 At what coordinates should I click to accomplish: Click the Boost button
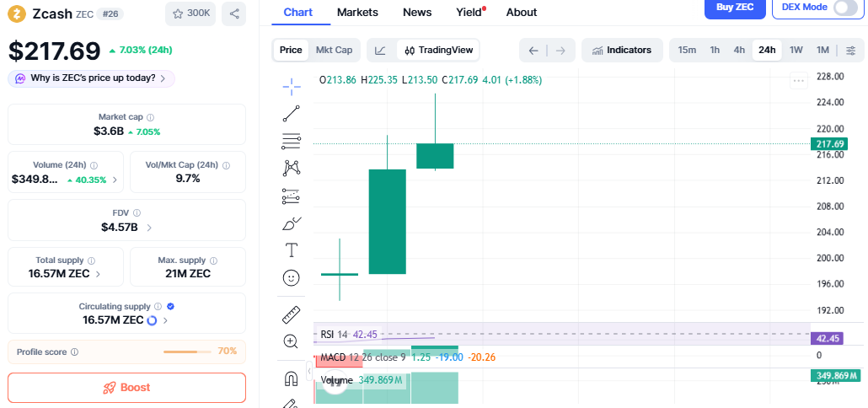tap(126, 388)
